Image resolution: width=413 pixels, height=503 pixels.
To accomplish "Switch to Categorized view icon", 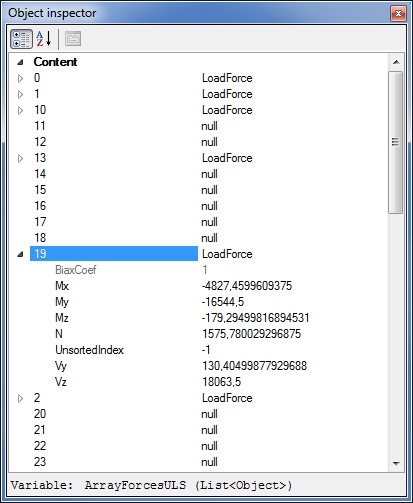I will click(21, 39).
